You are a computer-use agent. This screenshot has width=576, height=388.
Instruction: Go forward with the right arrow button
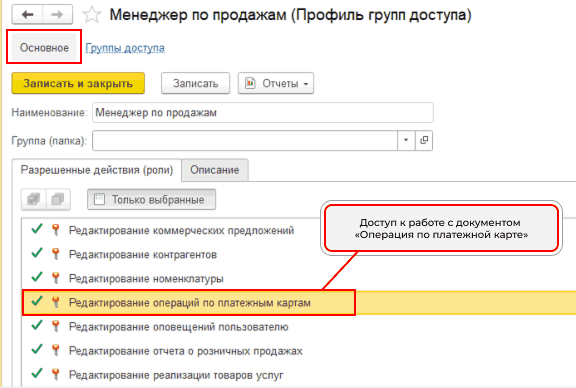point(57,15)
